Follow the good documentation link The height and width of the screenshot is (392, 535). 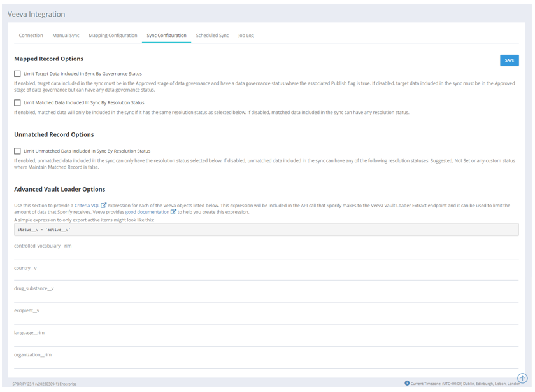(x=147, y=212)
